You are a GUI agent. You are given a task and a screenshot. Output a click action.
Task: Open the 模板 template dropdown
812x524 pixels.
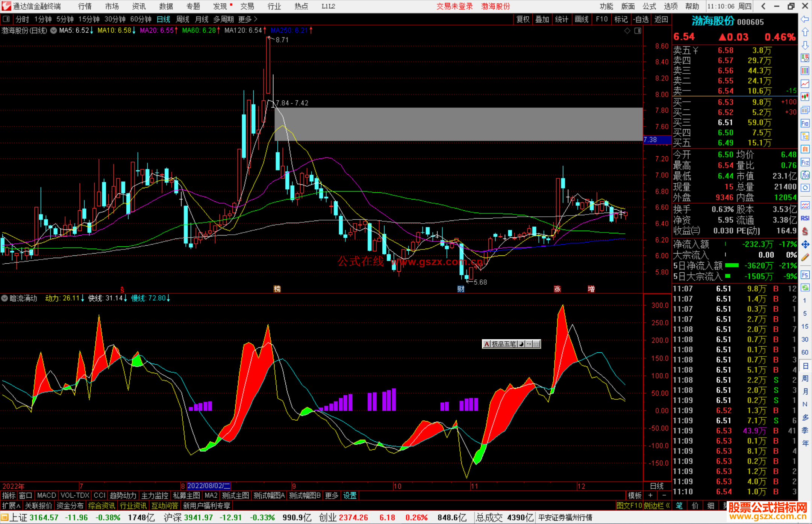pos(635,495)
